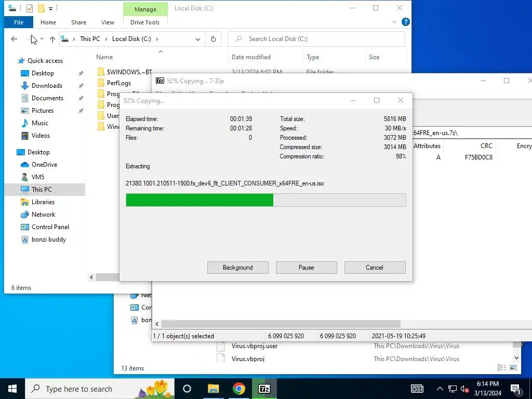Open 7-Zip from the taskbar
The width and height of the screenshot is (532, 399).
tap(264, 389)
